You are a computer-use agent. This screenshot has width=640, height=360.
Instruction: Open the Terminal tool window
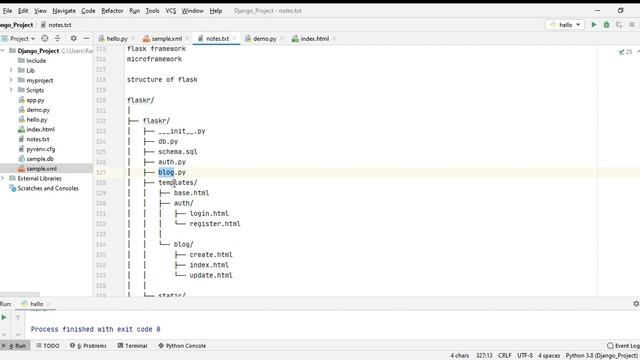pos(133,346)
